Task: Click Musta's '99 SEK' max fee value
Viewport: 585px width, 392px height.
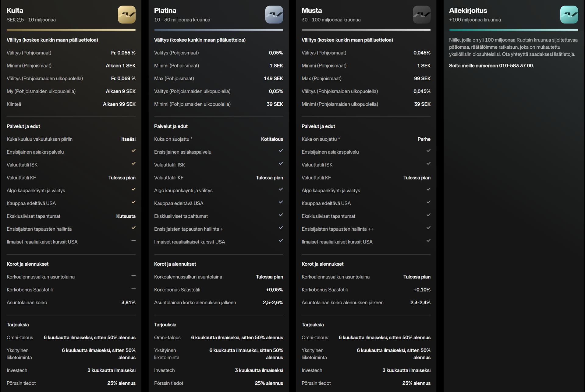Action: [422, 79]
